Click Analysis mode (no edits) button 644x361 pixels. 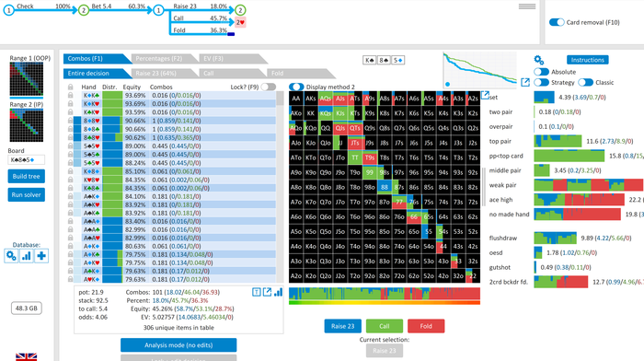pyautogui.click(x=178, y=345)
